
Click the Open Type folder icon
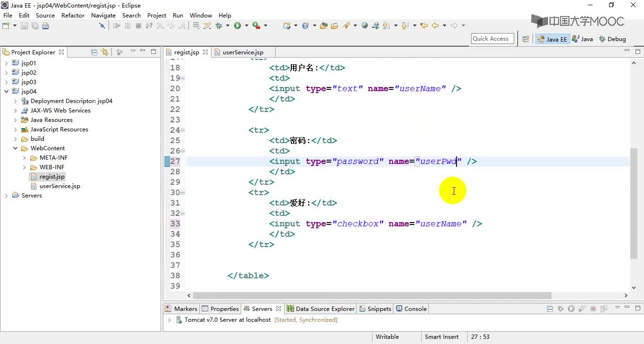[323, 26]
